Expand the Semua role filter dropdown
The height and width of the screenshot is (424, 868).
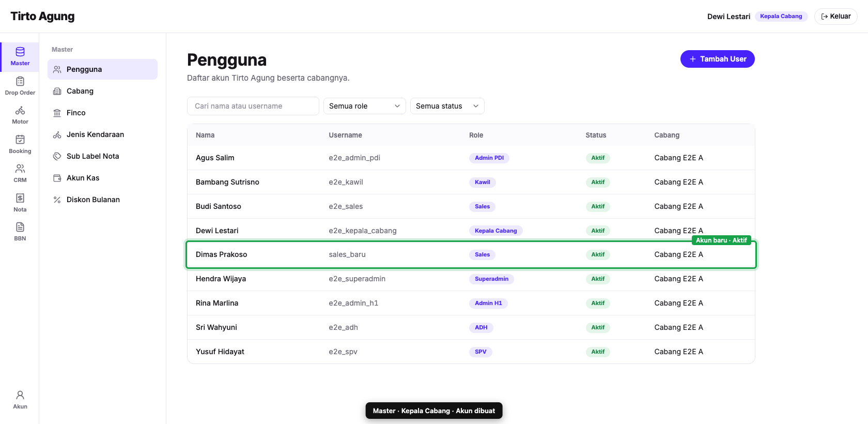coord(365,106)
